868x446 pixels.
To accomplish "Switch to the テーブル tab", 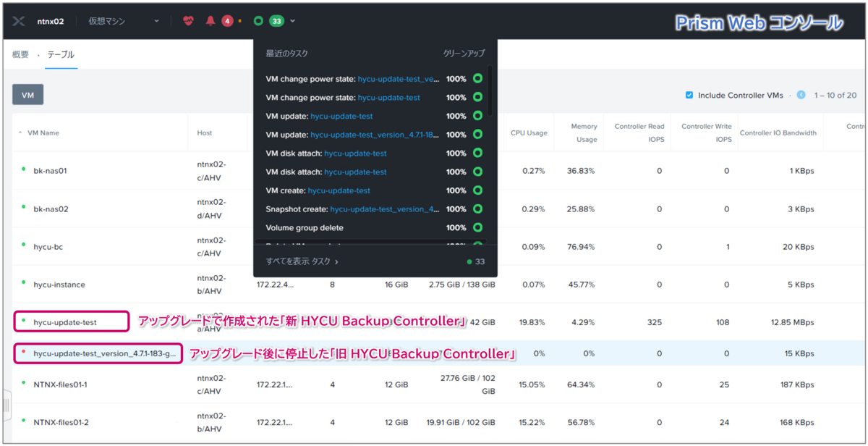I will (x=61, y=54).
